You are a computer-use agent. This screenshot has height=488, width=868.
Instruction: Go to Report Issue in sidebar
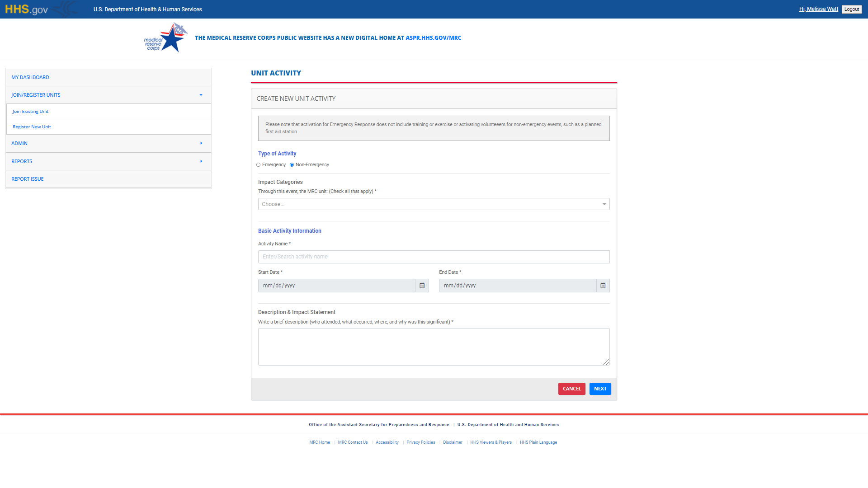[x=28, y=179]
